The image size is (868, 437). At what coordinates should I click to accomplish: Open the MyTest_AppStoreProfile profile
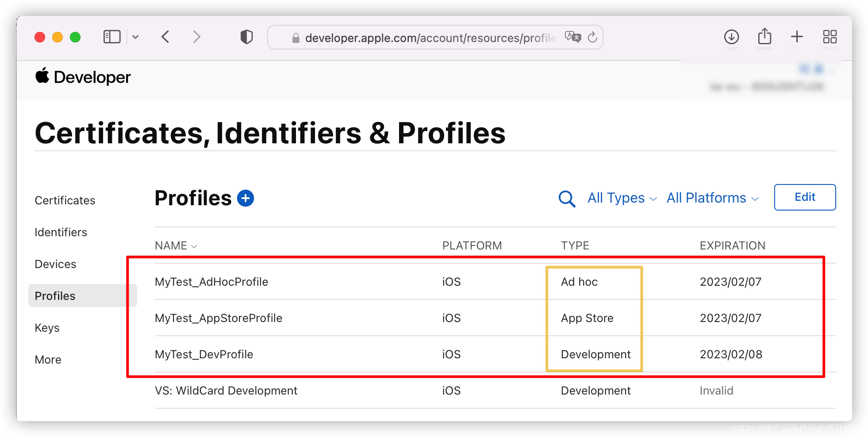pyautogui.click(x=219, y=318)
